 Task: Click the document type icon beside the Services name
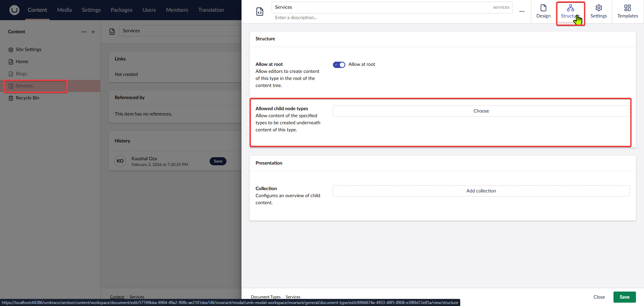260,11
